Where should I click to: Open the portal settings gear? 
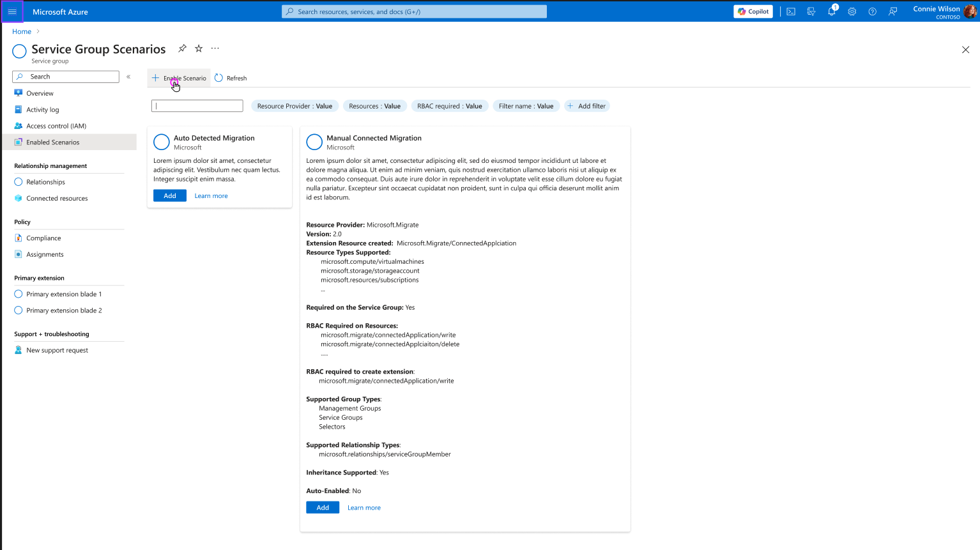click(852, 11)
